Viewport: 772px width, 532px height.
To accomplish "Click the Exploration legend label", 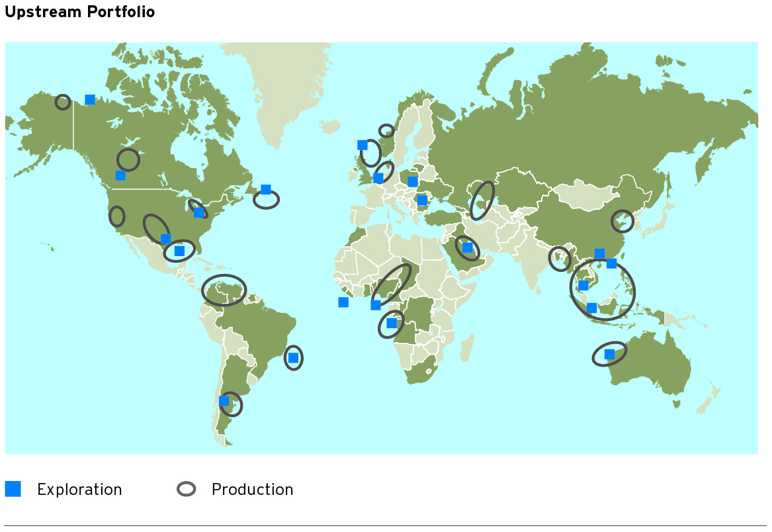I will tap(79, 490).
